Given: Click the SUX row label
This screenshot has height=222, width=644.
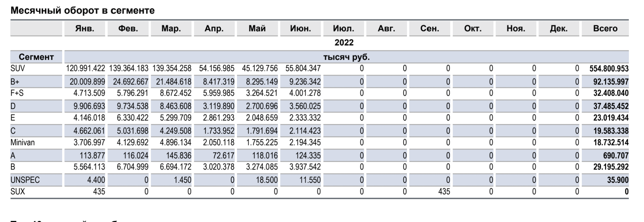Looking at the screenshot, I should click(18, 192).
